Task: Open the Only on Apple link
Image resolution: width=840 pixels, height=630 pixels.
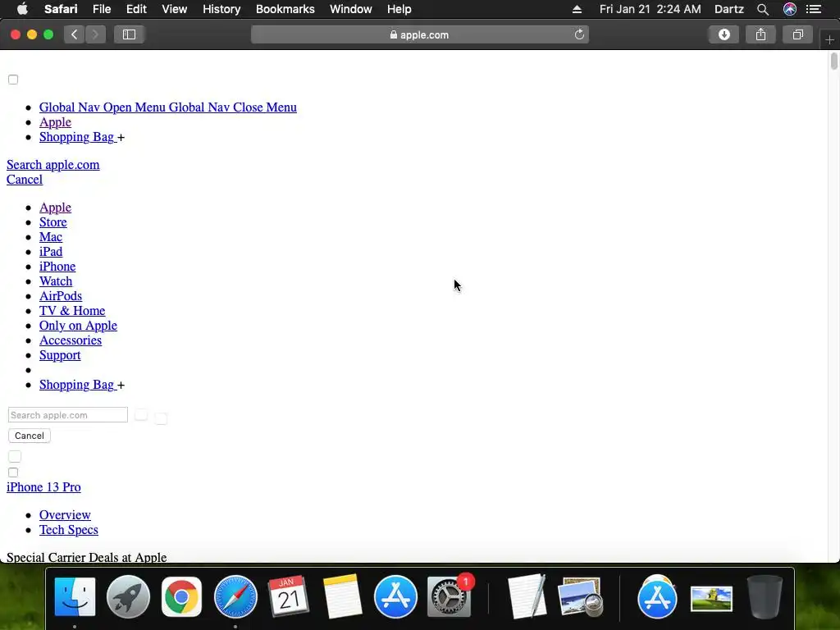Action: [x=78, y=326]
